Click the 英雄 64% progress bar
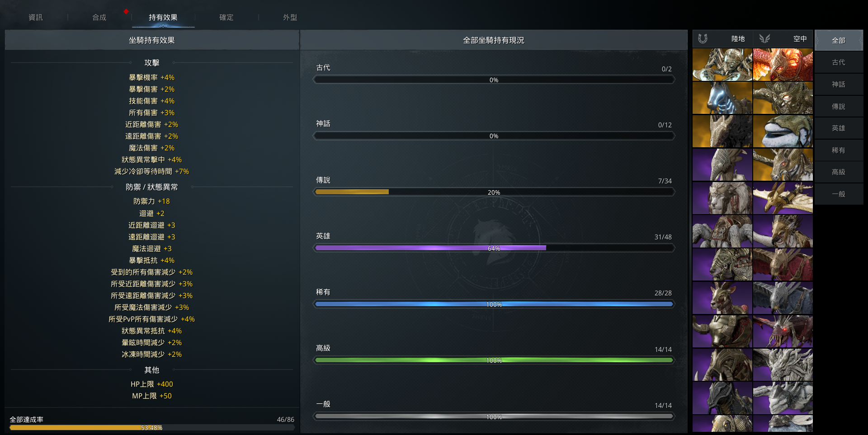 coord(494,248)
